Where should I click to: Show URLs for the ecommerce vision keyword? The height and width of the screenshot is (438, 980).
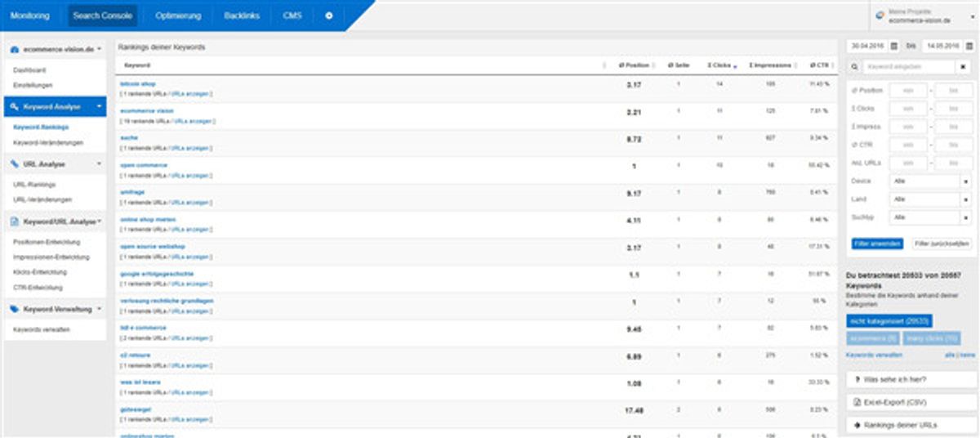194,121
